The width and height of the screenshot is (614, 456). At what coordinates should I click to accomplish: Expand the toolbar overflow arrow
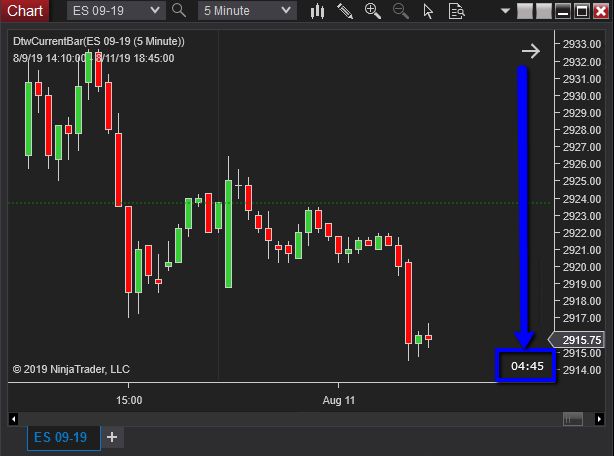505,11
